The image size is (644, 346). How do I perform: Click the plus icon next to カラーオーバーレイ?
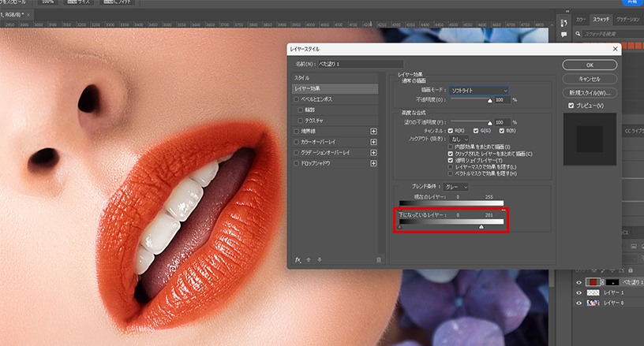click(x=373, y=141)
